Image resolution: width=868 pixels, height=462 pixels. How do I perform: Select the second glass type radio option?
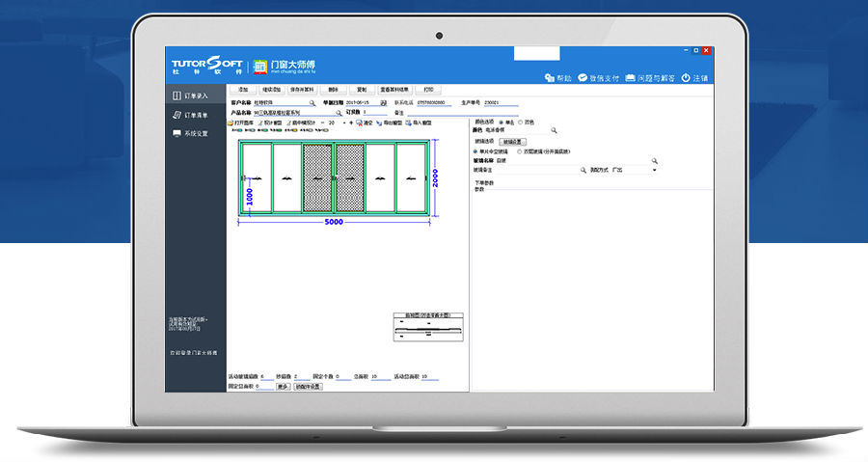[519, 151]
